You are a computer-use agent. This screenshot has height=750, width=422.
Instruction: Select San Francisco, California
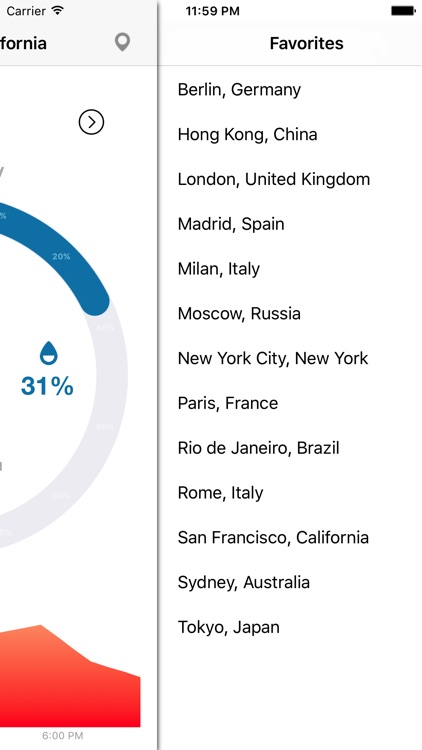pos(290,538)
